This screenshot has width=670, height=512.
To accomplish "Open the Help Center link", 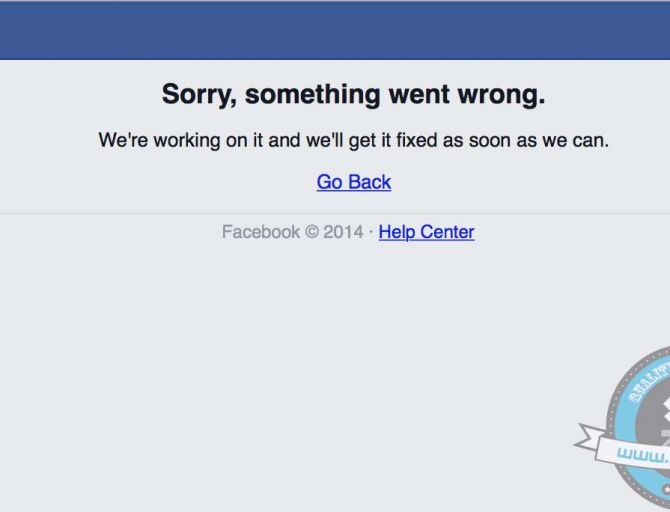I will [426, 232].
